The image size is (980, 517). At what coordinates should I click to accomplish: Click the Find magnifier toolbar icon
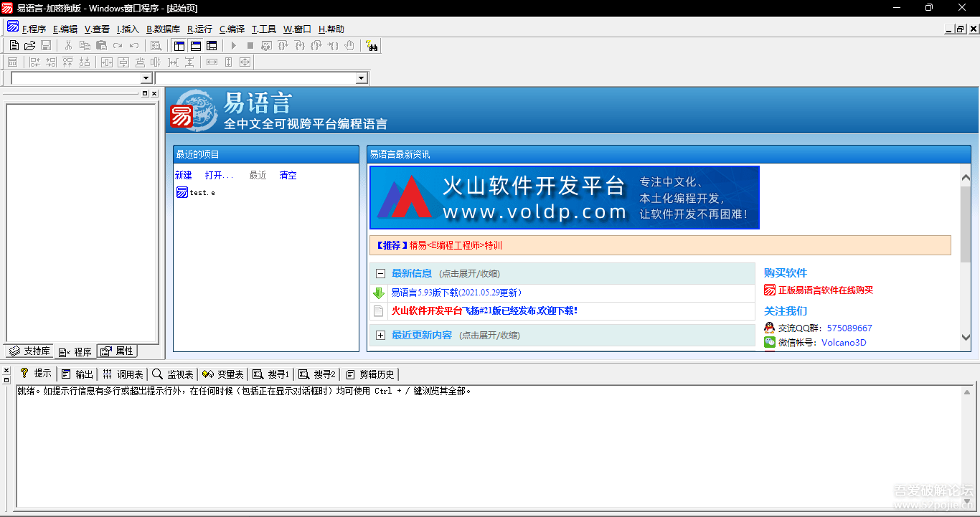(x=156, y=45)
